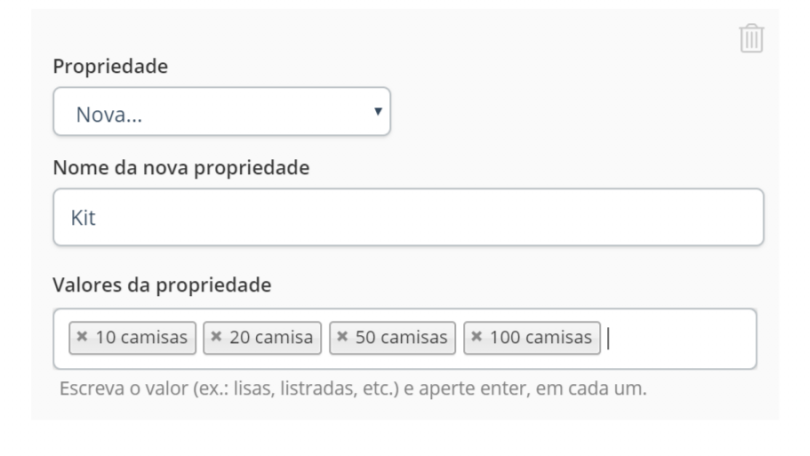This screenshot has width=810, height=456.
Task: Remove the "100 camisas" value tag
Action: pyautogui.click(x=476, y=337)
